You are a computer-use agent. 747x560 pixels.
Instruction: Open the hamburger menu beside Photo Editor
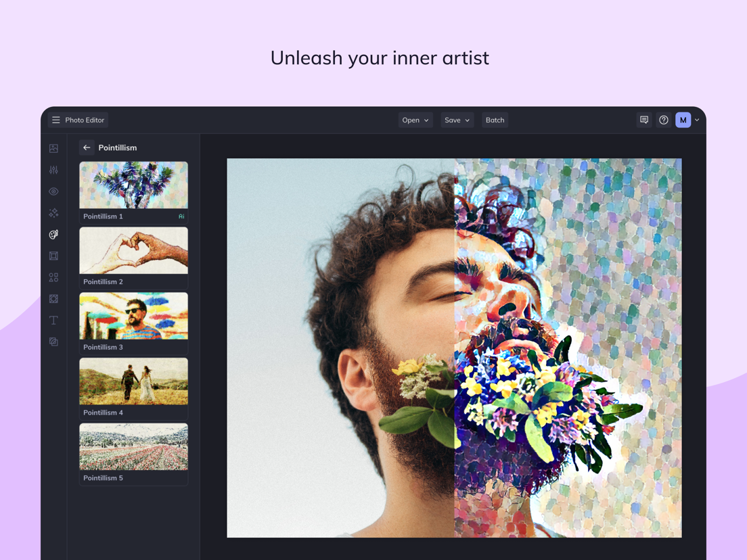55,120
